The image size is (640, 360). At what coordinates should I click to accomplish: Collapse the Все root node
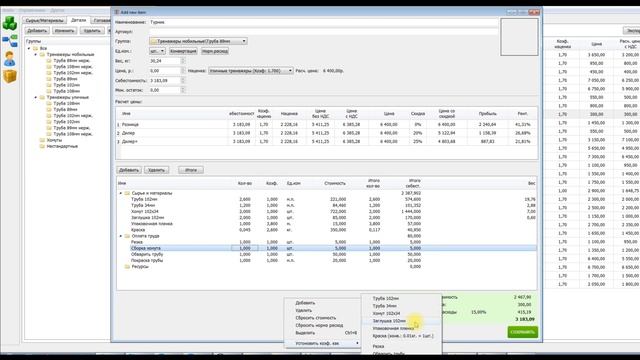(x=29, y=48)
